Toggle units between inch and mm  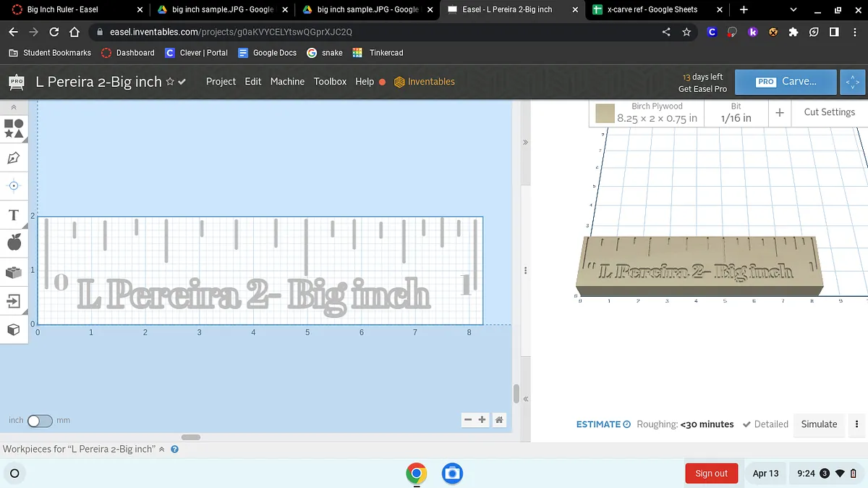(x=40, y=421)
